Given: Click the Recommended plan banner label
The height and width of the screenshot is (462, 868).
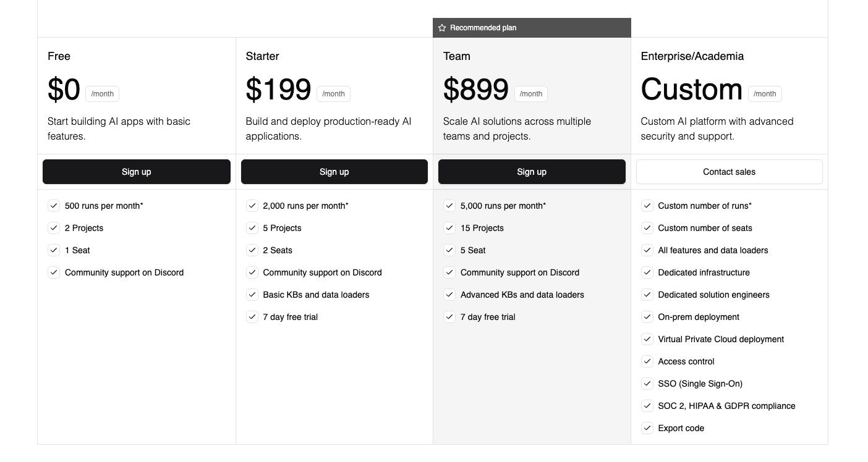Looking at the screenshot, I should click(483, 28).
